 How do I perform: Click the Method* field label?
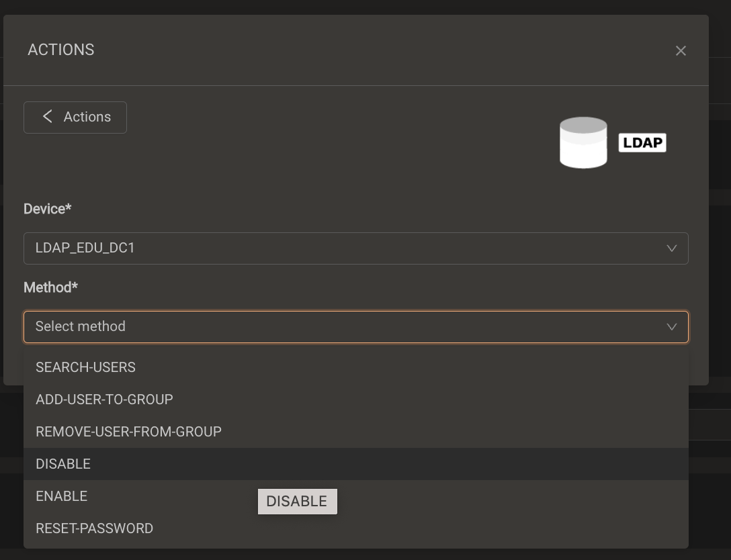pos(51,287)
